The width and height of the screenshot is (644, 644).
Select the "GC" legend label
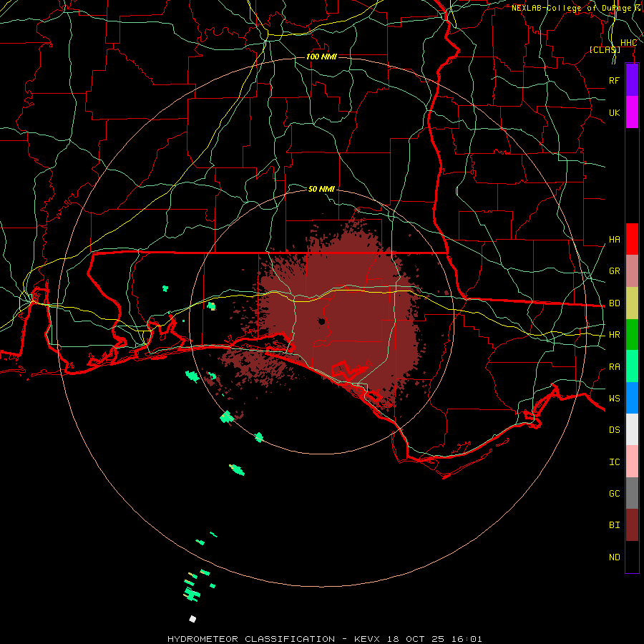[x=614, y=493]
